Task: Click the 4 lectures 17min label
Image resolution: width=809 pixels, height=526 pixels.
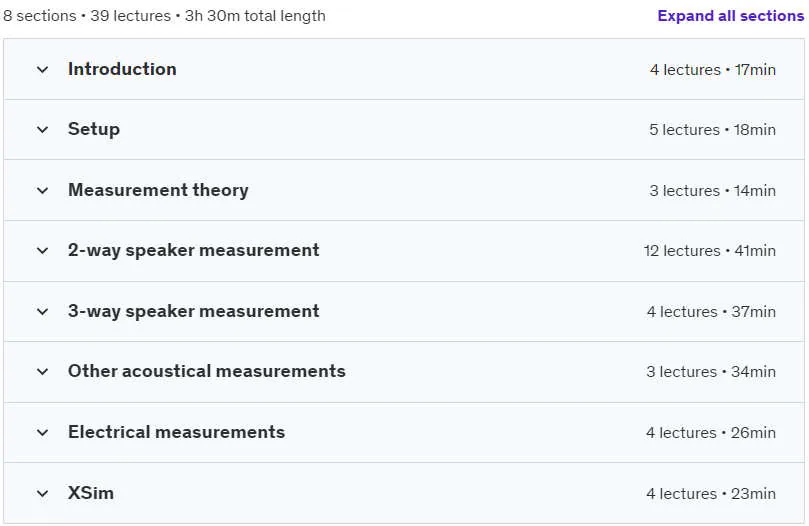Action: click(x=713, y=70)
